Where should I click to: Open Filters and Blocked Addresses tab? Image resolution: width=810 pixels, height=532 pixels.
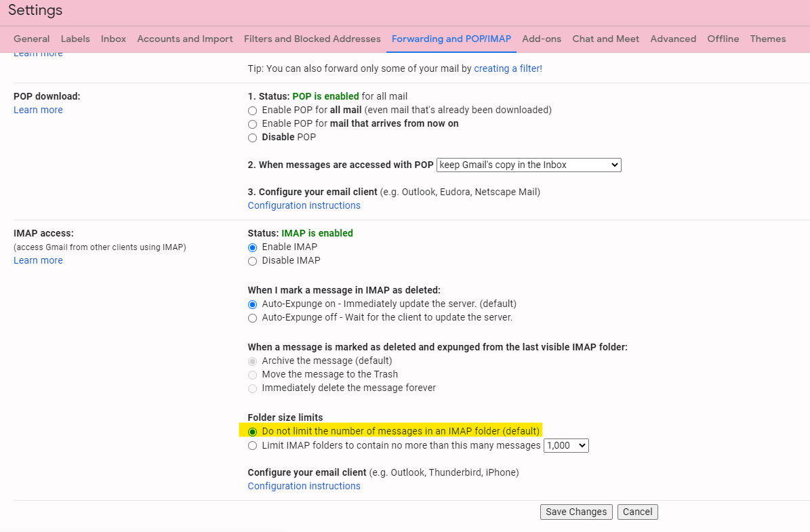[x=312, y=39]
